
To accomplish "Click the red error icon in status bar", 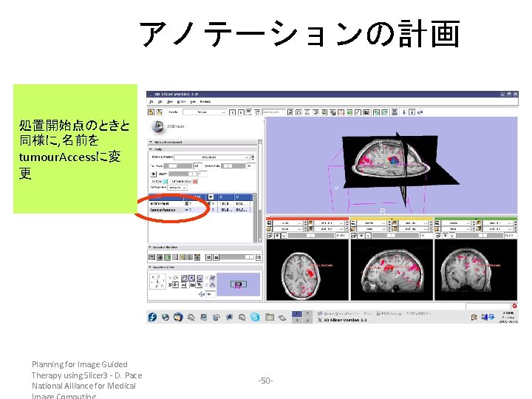I will pos(514,306).
